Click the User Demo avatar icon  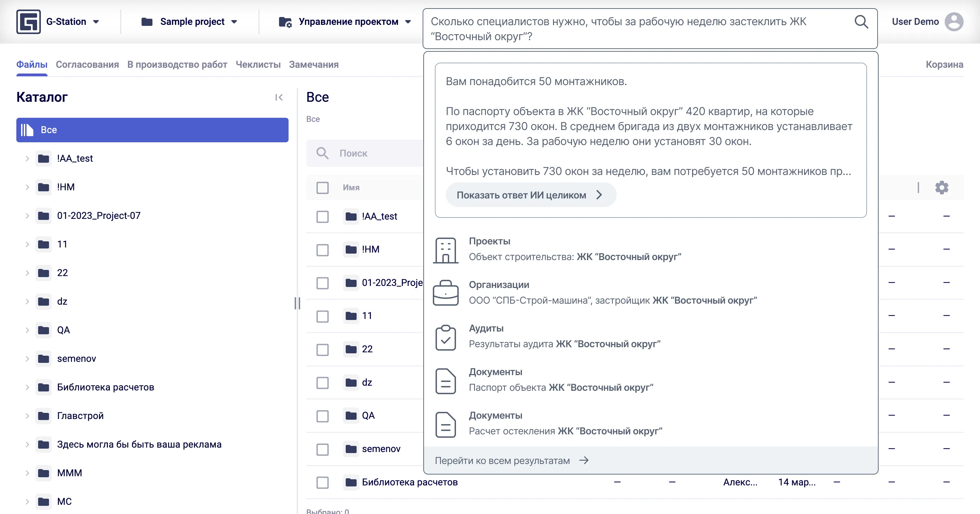click(954, 21)
